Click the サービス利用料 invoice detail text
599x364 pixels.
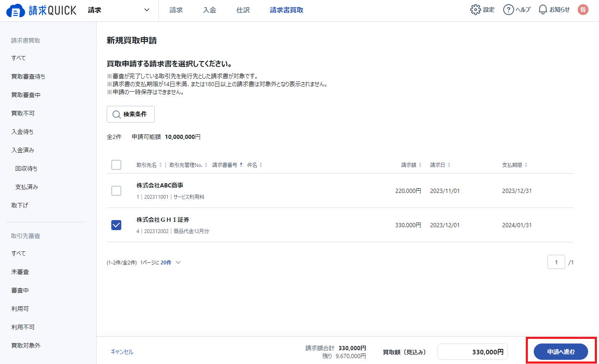[x=189, y=197]
